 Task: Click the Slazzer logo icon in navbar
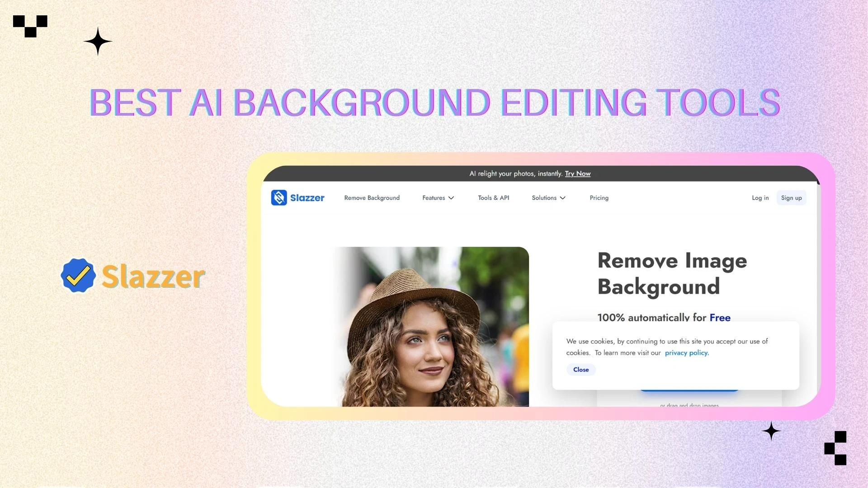pyautogui.click(x=279, y=197)
